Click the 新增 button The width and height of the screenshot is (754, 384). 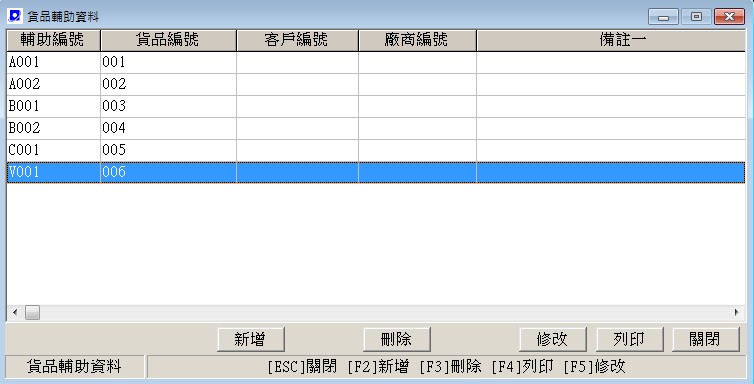click(251, 339)
